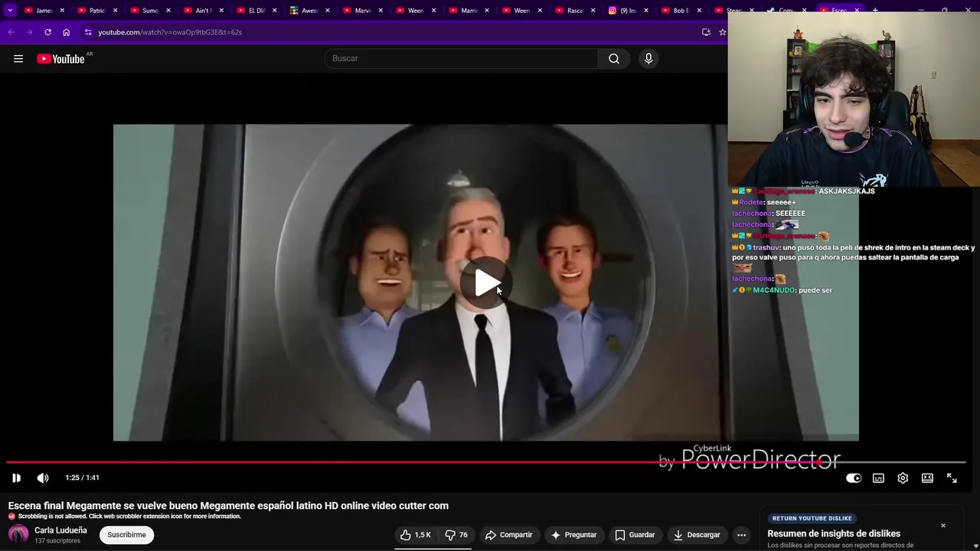Switch to the 'Bob E' tab
This screenshot has width=980, height=551.
[x=681, y=11]
